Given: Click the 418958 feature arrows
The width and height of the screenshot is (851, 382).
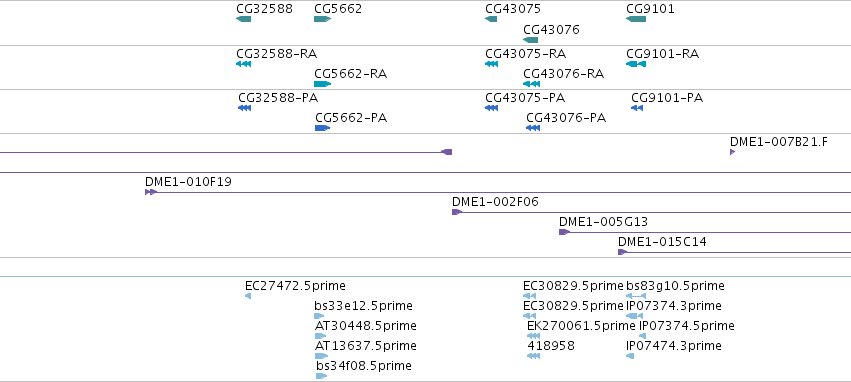Looking at the screenshot, I should tap(534, 356).
